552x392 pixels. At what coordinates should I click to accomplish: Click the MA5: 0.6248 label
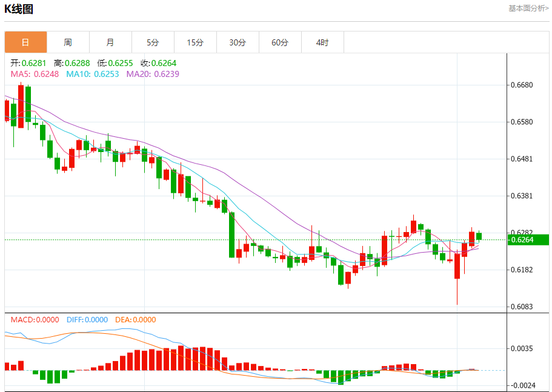tap(35, 74)
